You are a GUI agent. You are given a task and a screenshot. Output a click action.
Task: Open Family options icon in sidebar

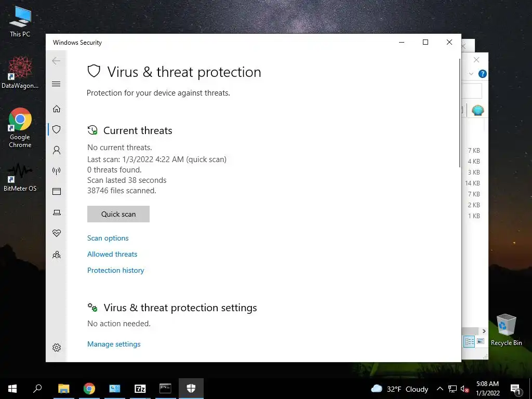[57, 255]
